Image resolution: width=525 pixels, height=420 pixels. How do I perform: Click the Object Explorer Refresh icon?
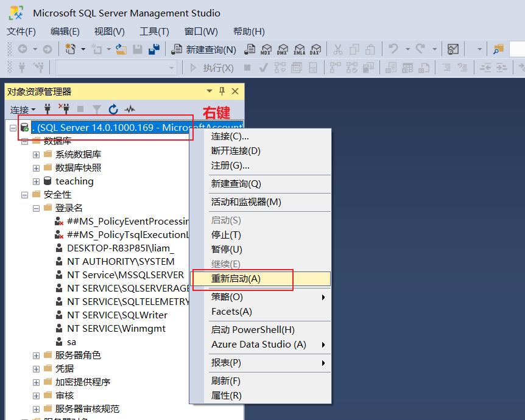(113, 109)
